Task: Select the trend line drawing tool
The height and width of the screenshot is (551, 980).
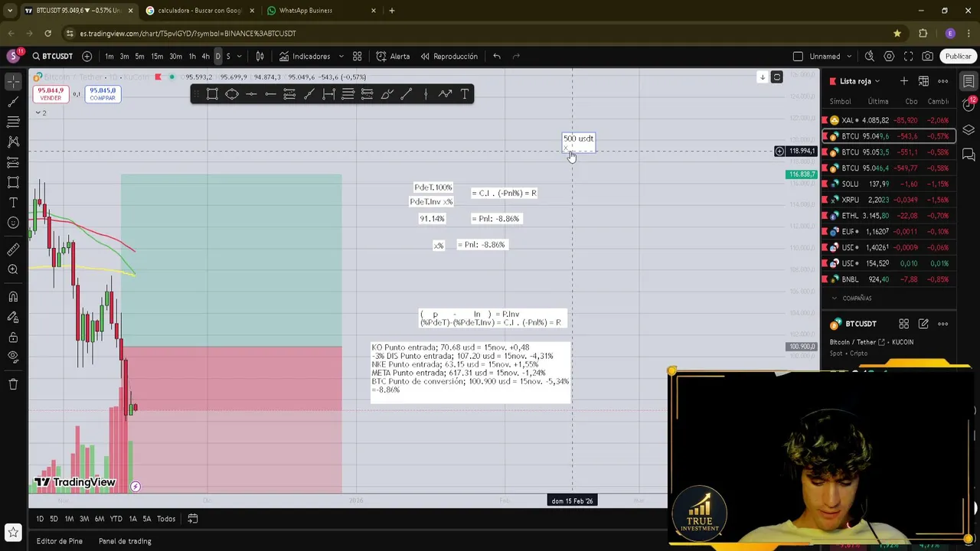Action: 13,102
